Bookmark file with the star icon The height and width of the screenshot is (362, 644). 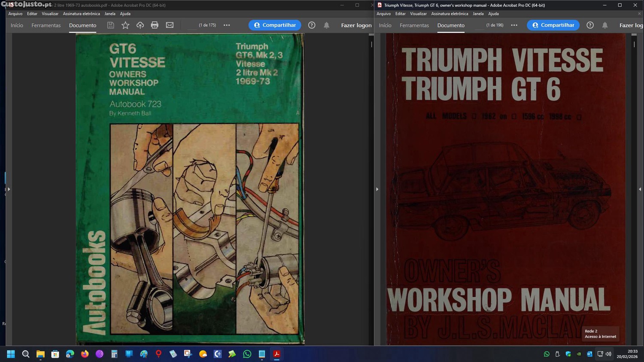coord(125,25)
